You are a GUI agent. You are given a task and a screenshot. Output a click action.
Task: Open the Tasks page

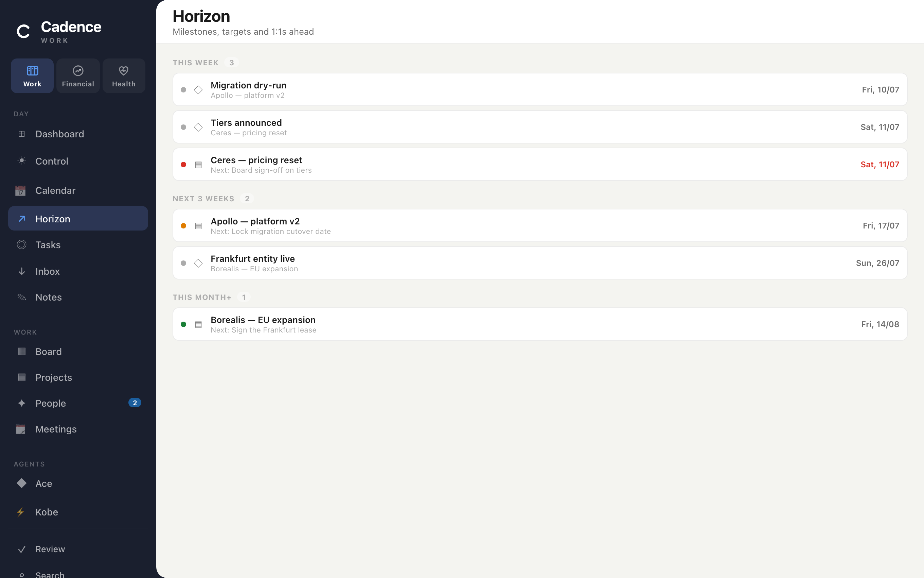point(78,245)
